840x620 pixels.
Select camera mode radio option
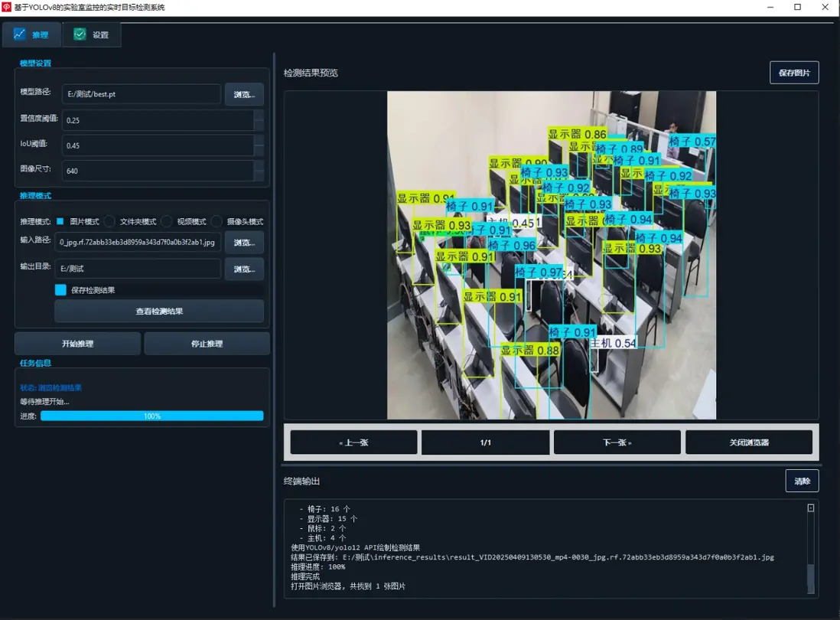pyautogui.click(x=217, y=221)
